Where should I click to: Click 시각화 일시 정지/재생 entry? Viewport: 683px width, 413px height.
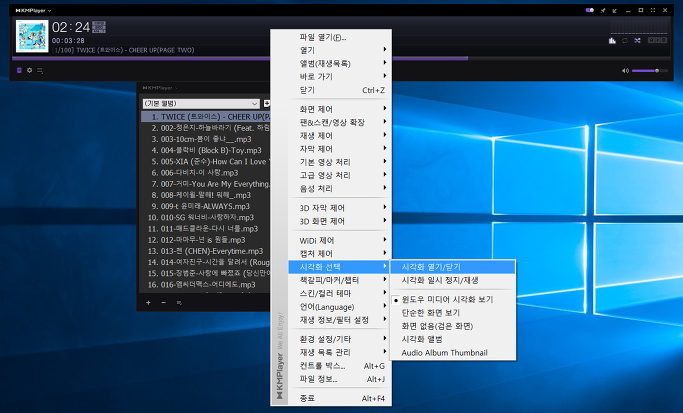click(453, 280)
